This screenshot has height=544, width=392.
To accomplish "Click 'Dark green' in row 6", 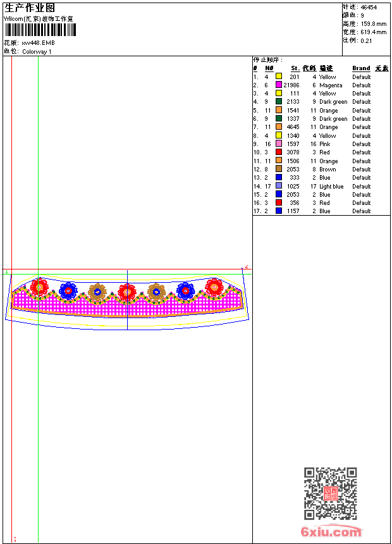I will (333, 119).
